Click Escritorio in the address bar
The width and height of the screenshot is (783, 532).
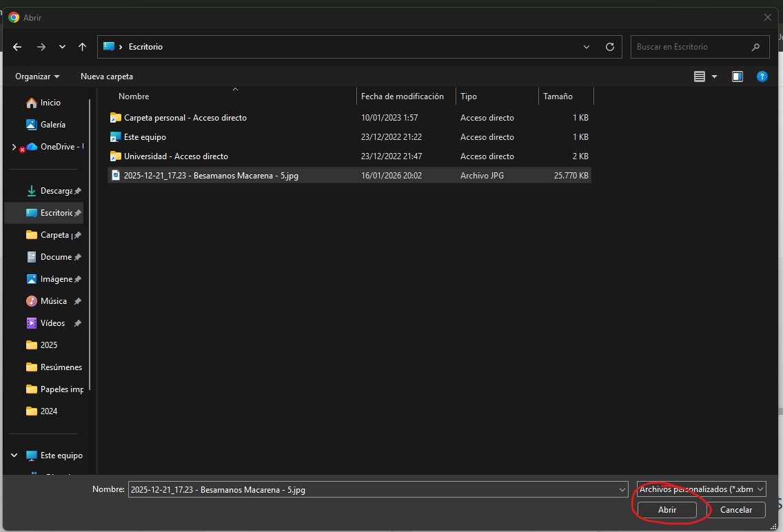point(146,47)
